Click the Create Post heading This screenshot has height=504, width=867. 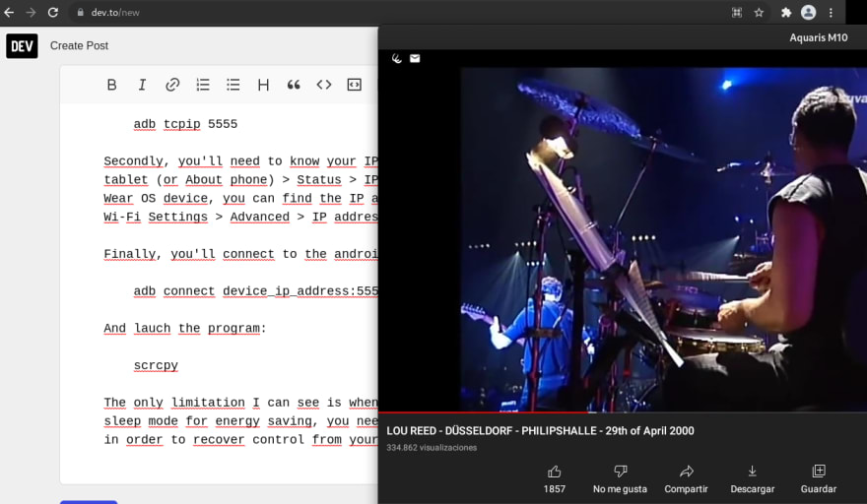click(x=79, y=46)
